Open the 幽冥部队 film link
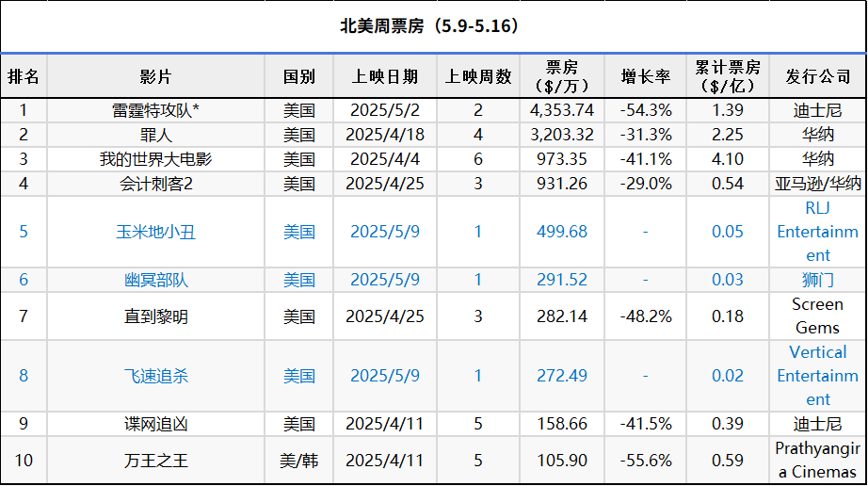This screenshot has height=486, width=868. pos(155,280)
